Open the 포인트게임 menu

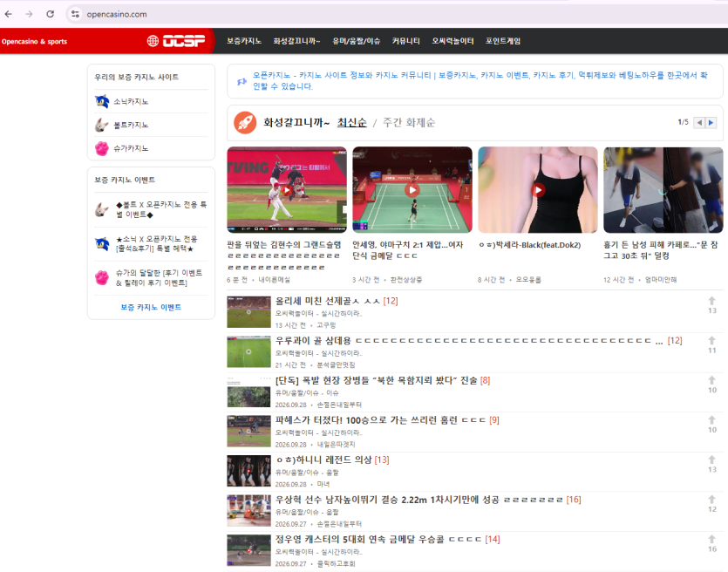coord(503,41)
